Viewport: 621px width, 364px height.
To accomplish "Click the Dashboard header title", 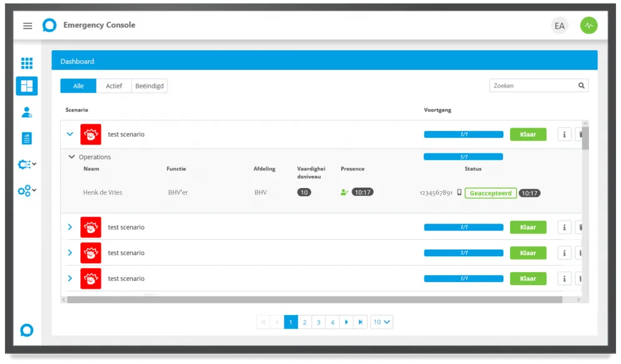I will tap(77, 61).
